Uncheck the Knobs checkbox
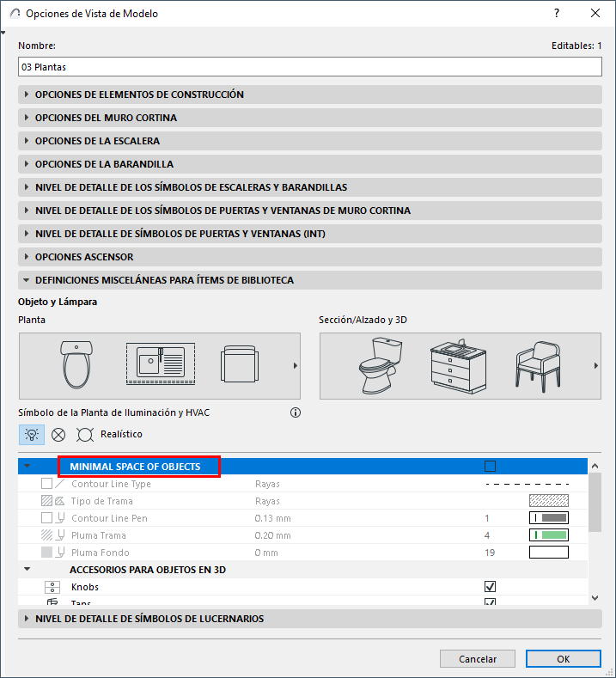Screen dimensions: 616x678 [491, 587]
